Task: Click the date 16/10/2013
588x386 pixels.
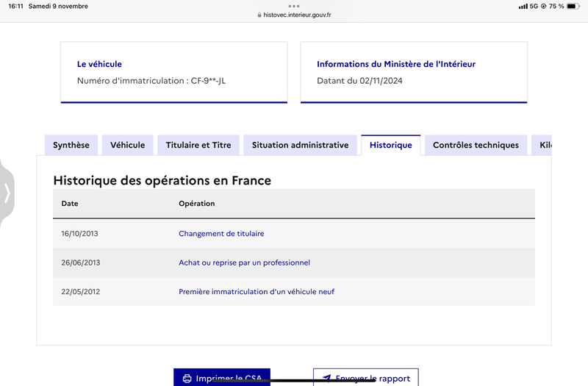Action: pos(79,233)
